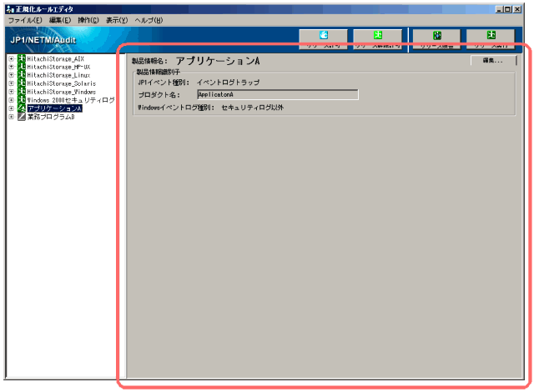The height and width of the screenshot is (392, 534).
Task: Select the highlighted アプリケーションA label
Action: [x=54, y=108]
